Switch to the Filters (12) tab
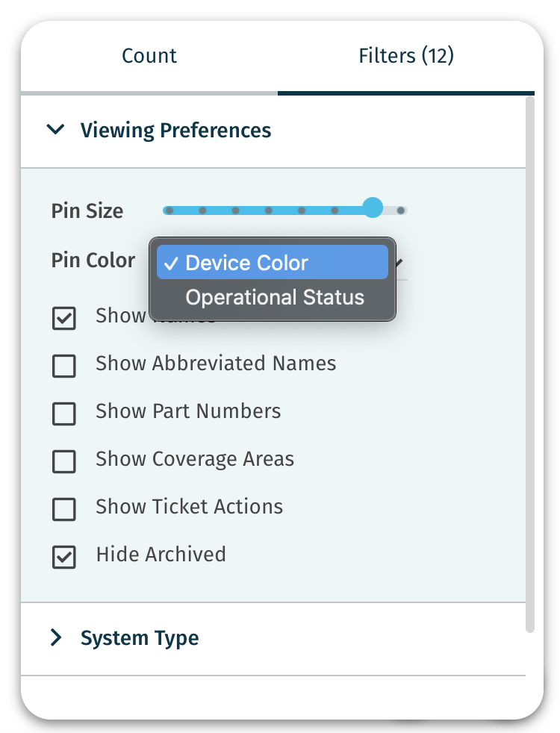The width and height of the screenshot is (560, 733). (x=406, y=55)
